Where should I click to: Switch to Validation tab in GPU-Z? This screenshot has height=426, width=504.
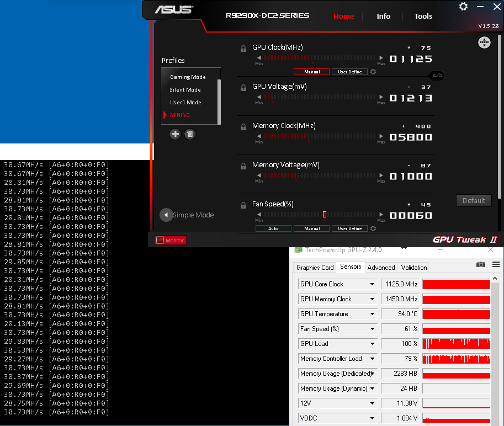click(x=413, y=267)
